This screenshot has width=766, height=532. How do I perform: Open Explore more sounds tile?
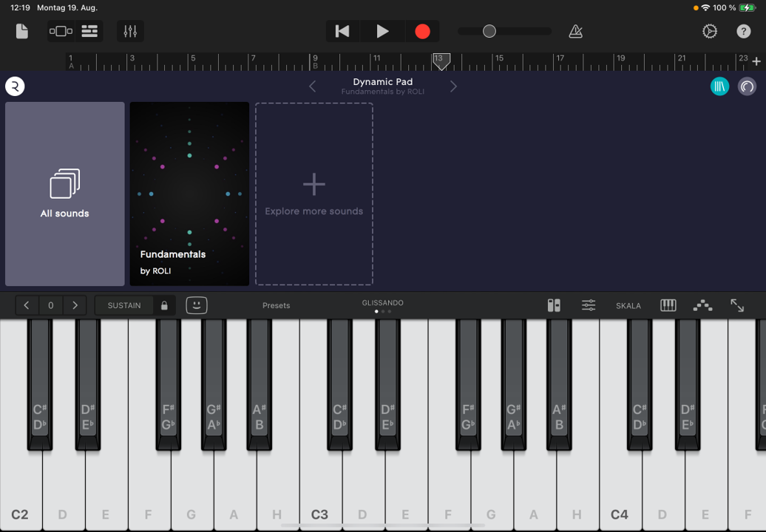pos(314,194)
